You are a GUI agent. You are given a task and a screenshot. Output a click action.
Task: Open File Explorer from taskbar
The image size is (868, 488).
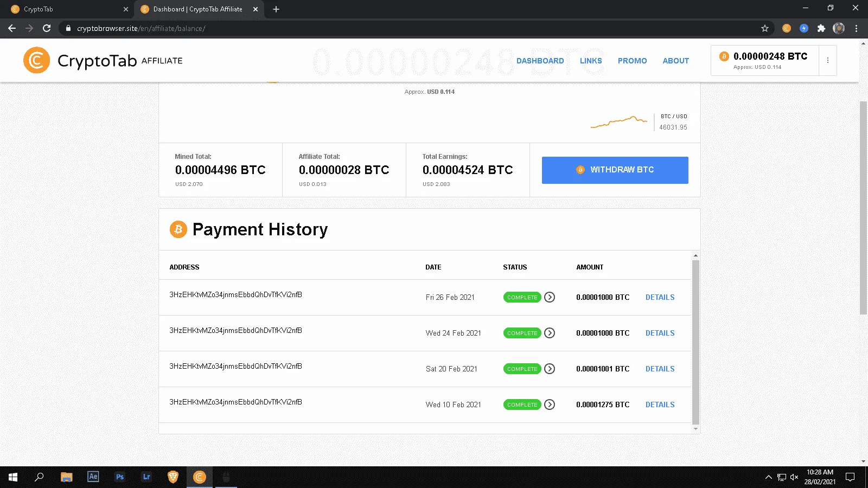tap(67, 477)
